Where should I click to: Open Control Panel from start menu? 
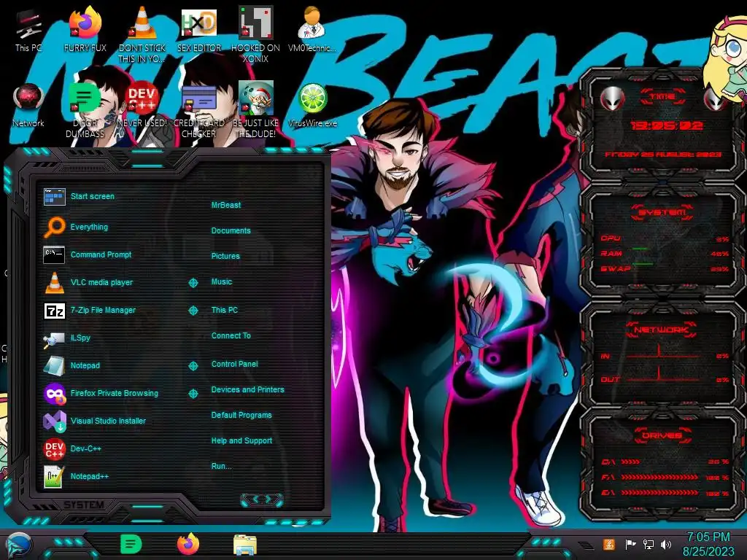[235, 364]
